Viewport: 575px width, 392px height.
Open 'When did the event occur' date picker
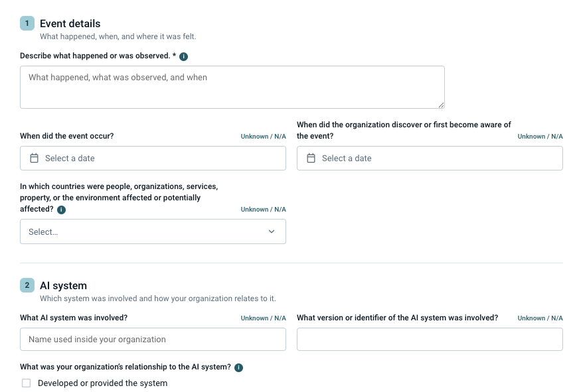coord(153,159)
